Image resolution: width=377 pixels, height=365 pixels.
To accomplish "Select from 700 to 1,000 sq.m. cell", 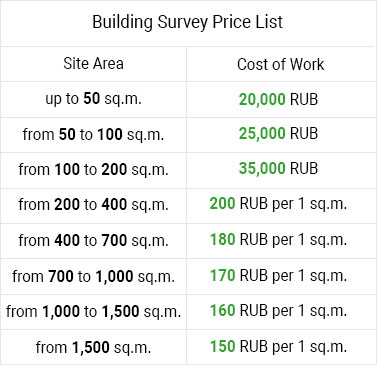I will click(x=94, y=276).
